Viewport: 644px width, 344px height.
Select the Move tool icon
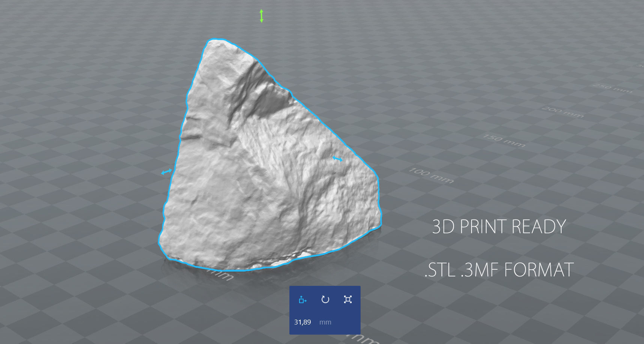pyautogui.click(x=303, y=299)
